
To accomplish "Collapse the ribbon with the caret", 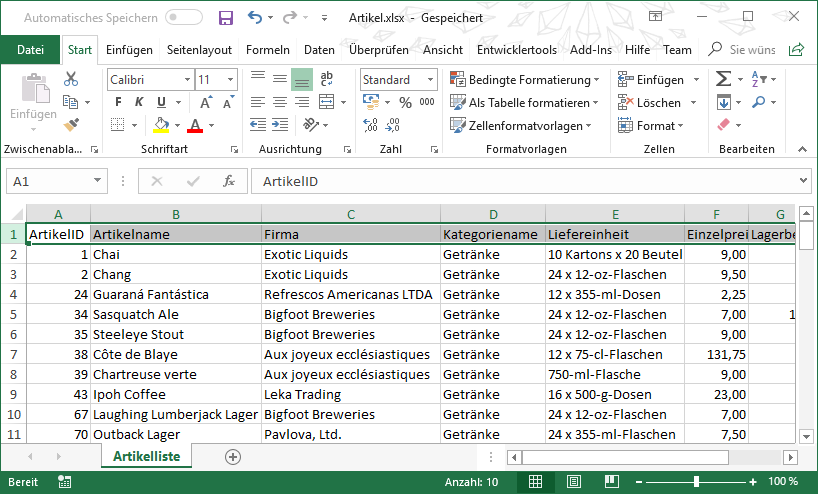I will point(802,149).
